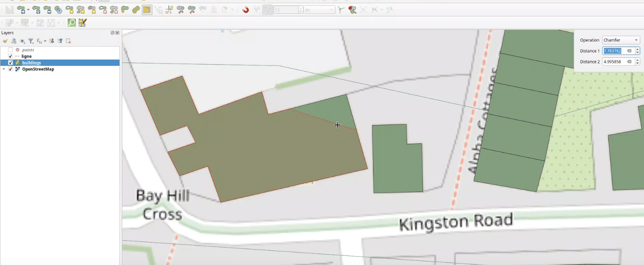Open the layer styling paintbrush icon
The image size is (644, 265).
(5, 41)
